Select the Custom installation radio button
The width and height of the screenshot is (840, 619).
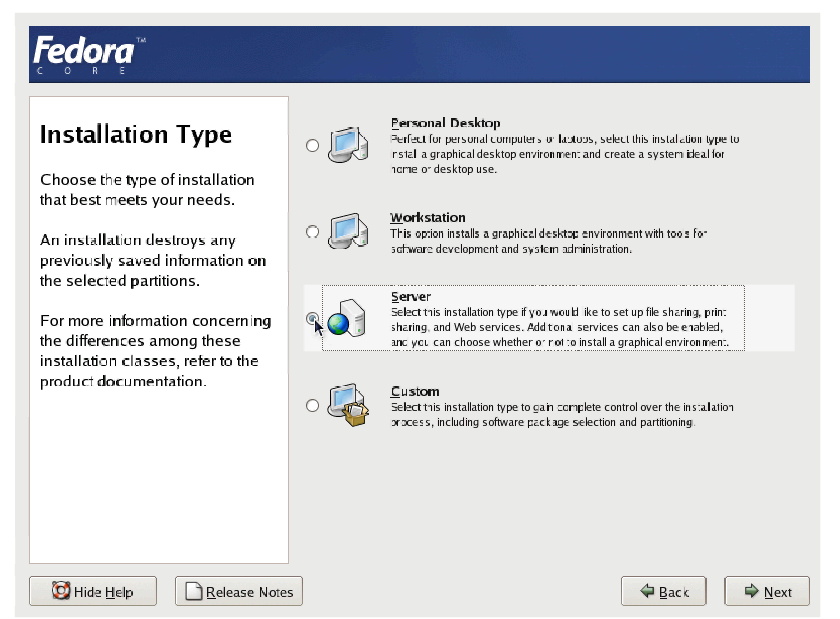312,405
